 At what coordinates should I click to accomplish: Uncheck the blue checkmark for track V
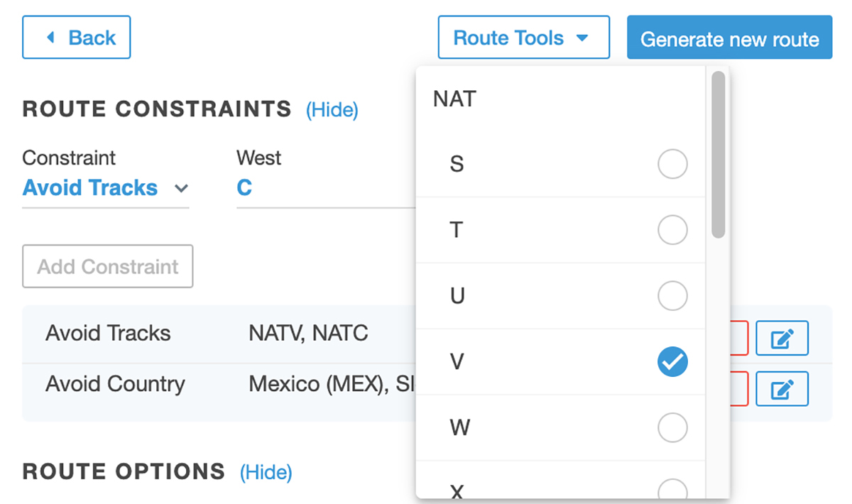pos(672,362)
